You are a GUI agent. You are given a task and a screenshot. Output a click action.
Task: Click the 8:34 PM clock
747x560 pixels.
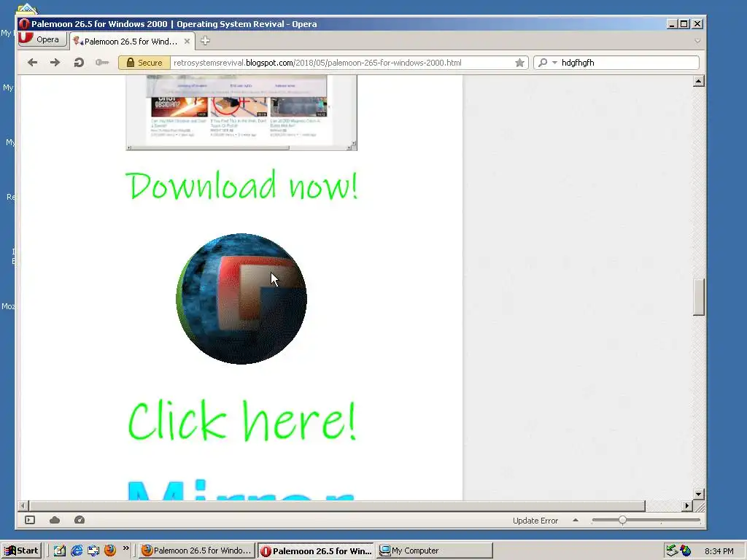click(719, 551)
